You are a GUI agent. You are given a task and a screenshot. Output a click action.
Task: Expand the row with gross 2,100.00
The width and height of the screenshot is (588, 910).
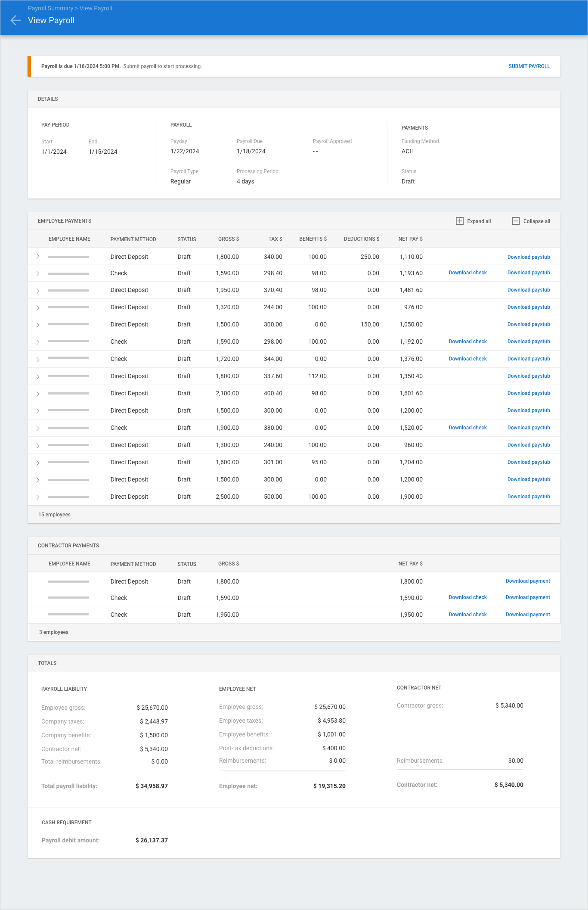click(38, 394)
